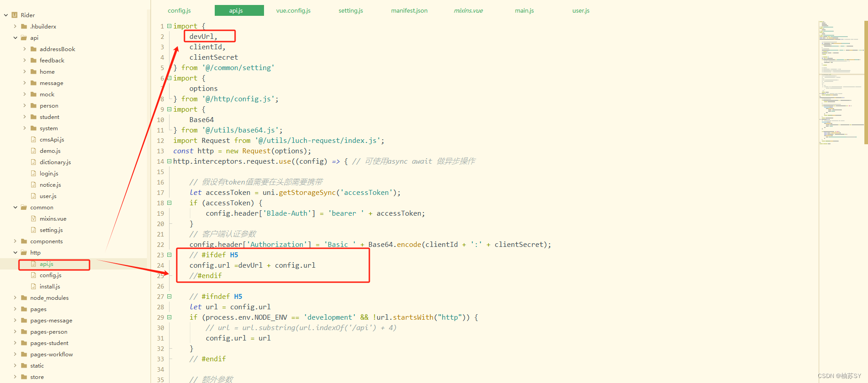Screen dimensions: 868x383
Task: Expand the feedback folder chevron
Action: point(24,61)
